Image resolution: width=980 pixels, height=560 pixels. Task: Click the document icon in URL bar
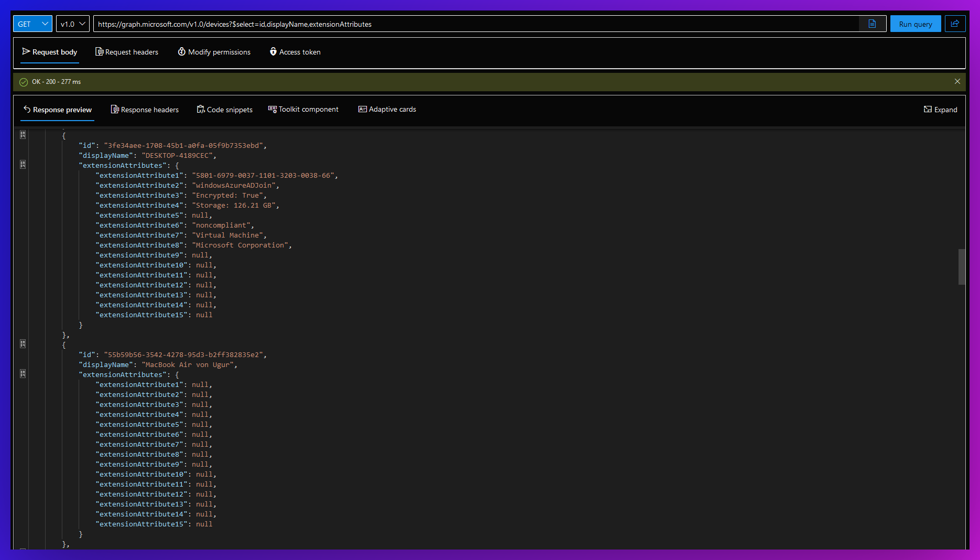point(872,24)
